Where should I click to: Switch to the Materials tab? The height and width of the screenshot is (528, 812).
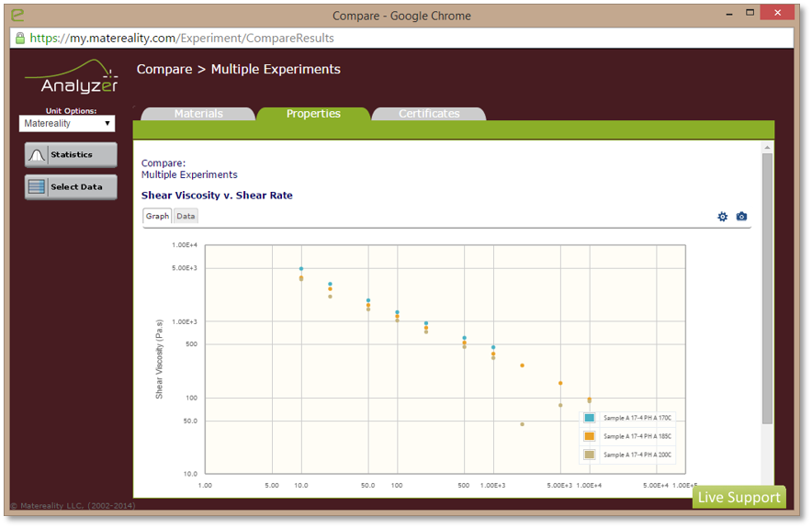tap(198, 113)
